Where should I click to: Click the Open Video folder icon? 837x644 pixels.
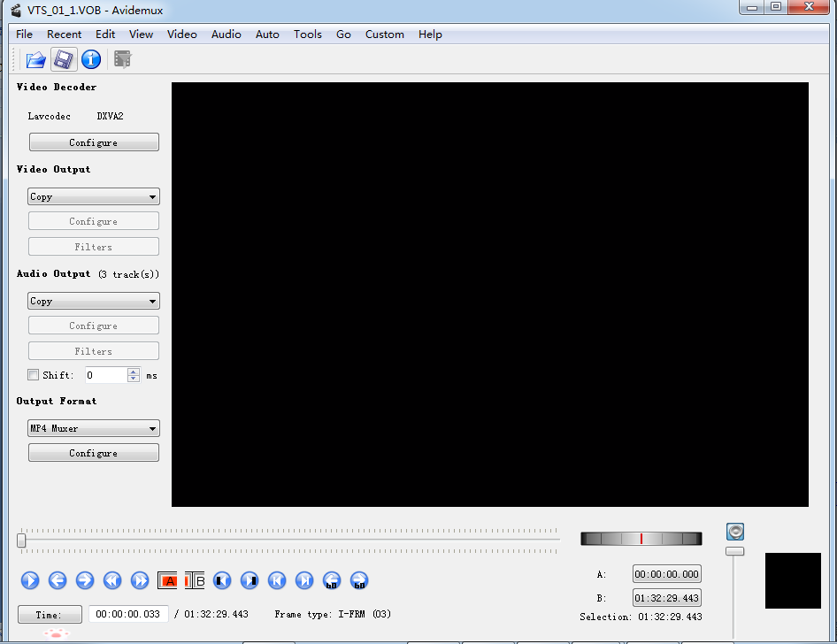[35, 60]
